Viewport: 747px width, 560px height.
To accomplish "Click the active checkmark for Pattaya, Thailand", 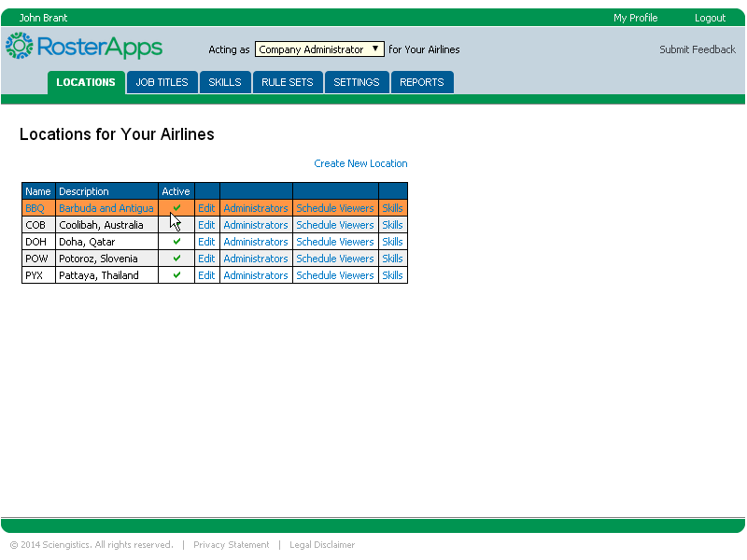I will pos(176,275).
